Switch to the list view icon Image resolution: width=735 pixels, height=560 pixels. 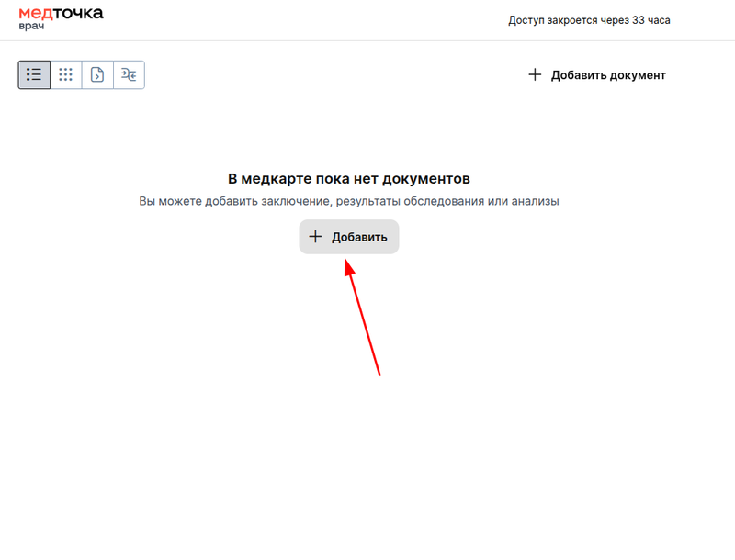click(x=34, y=74)
